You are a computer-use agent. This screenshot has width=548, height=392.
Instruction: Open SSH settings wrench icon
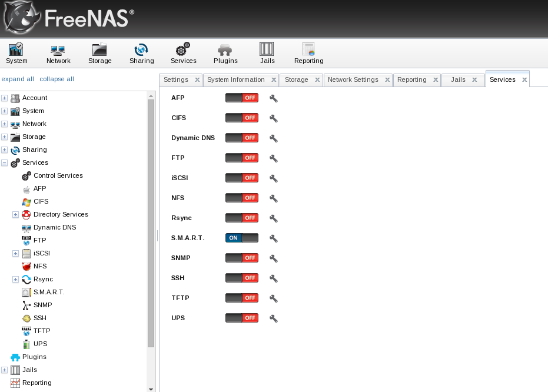tap(273, 278)
